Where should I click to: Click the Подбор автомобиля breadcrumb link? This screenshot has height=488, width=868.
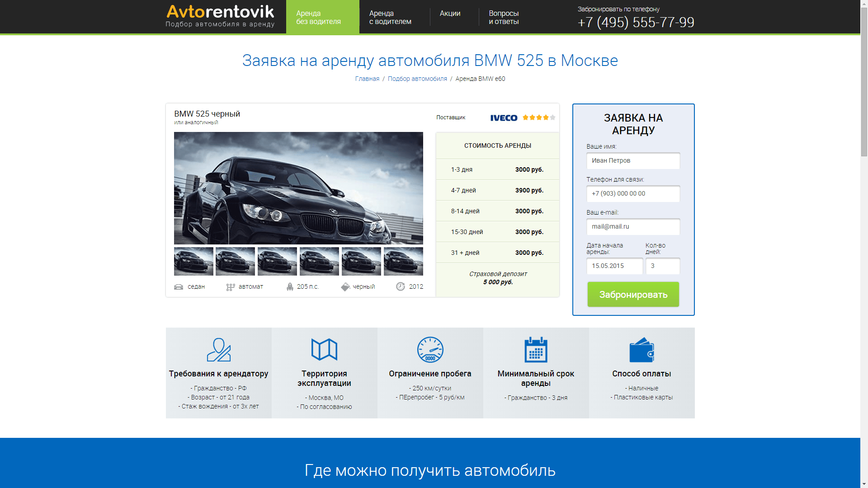pyautogui.click(x=417, y=79)
